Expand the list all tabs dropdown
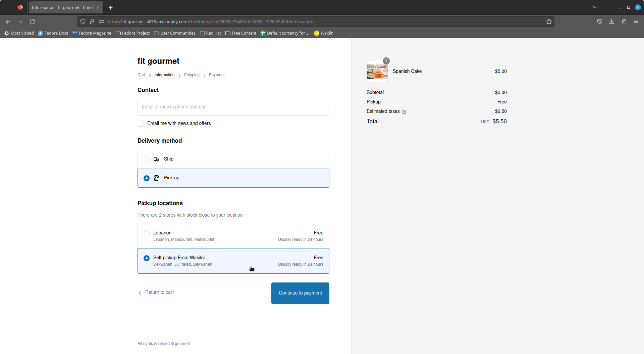This screenshot has width=644, height=354. [x=595, y=7]
